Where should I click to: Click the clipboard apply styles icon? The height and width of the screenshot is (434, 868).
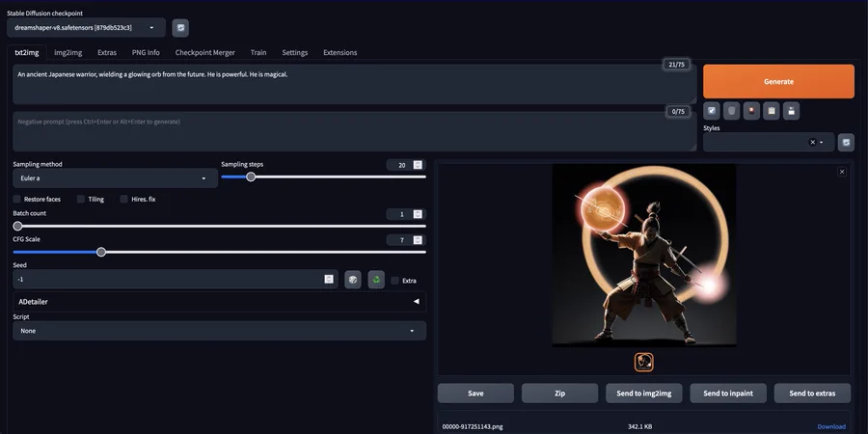(x=771, y=111)
